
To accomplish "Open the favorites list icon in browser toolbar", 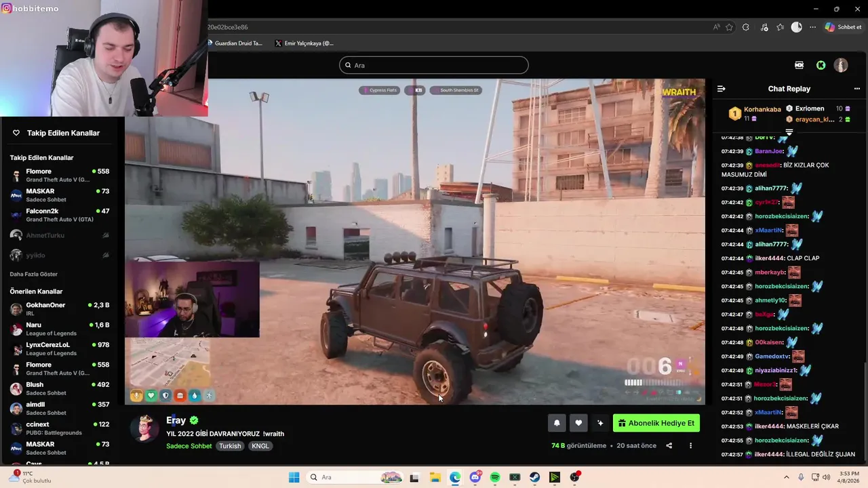I will [x=781, y=27].
